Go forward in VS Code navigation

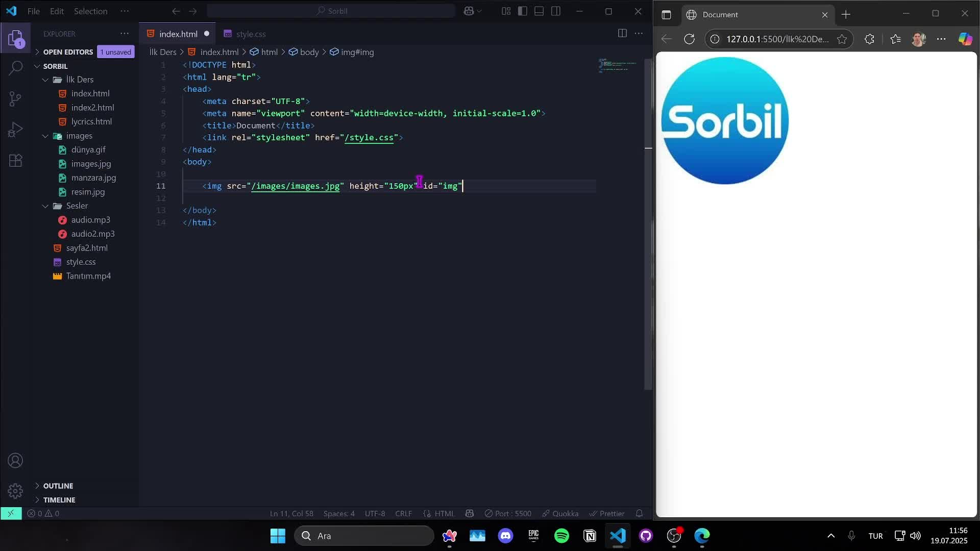(193, 11)
